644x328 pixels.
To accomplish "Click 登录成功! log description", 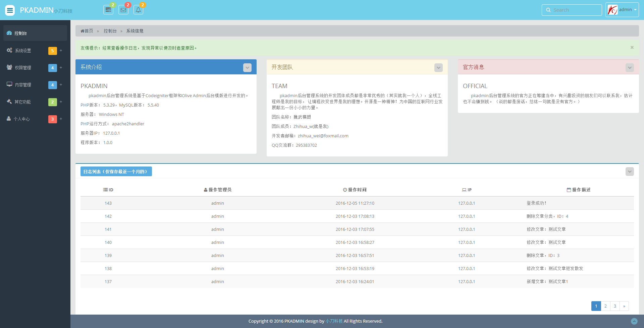I will tap(536, 203).
